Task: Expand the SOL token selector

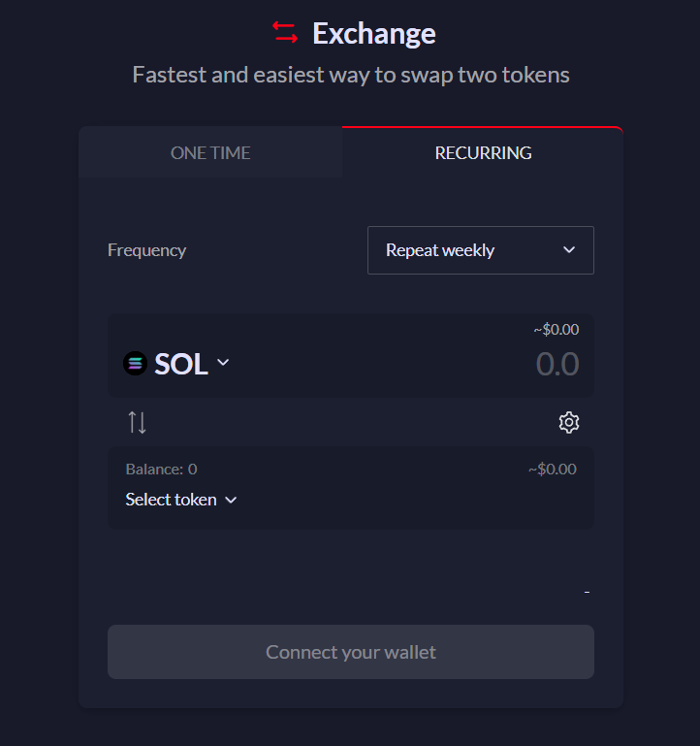Action: pyautogui.click(x=175, y=364)
